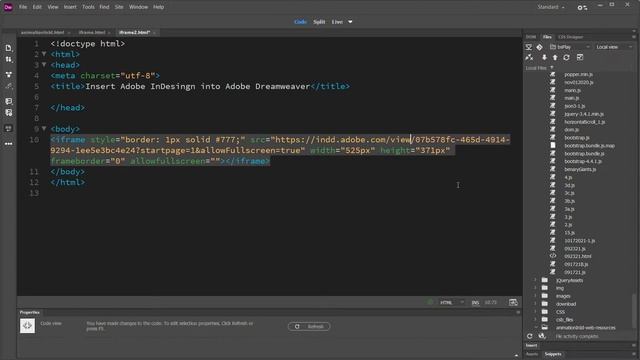The image size is (640, 360).
Task: Select jquery-3.4.1.min.js file
Action: (x=584, y=114)
